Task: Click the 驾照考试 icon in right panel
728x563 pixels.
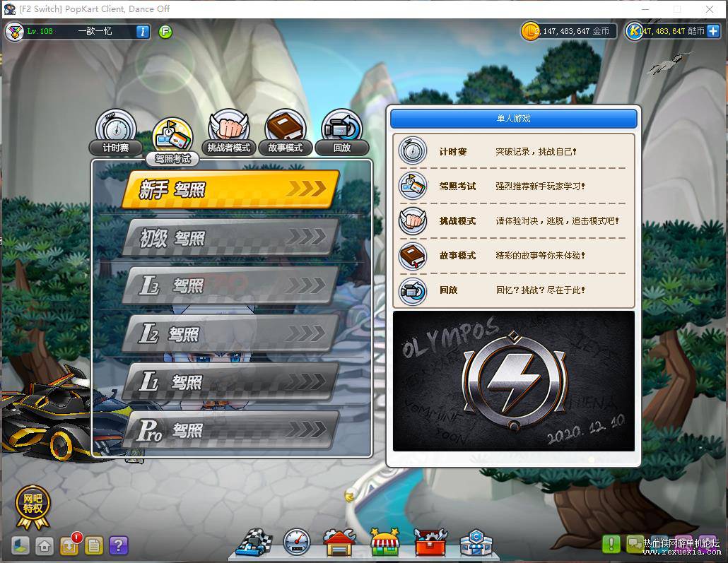Action: 412,186
